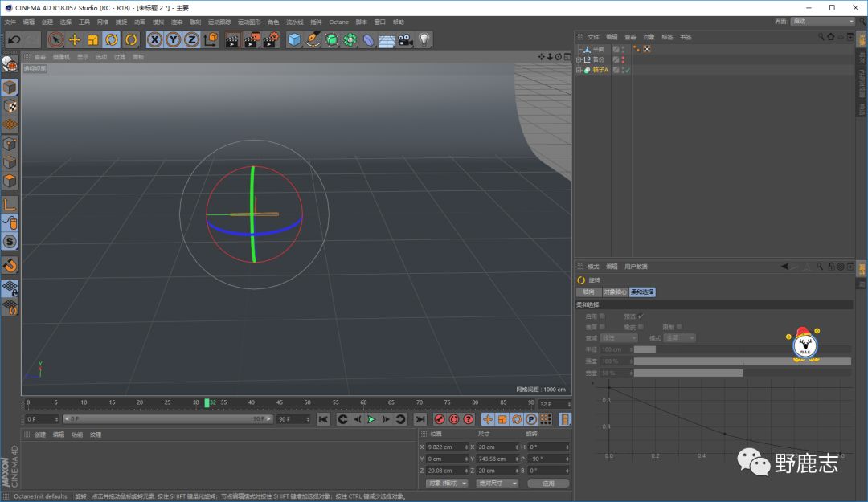Click the render to picture viewer clapperboard
This screenshot has height=502, width=868.
point(252,39)
